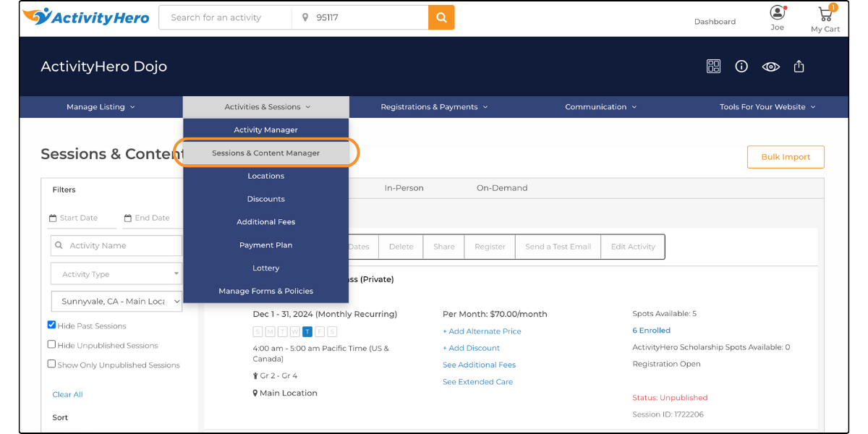Select Activity Manager menu item

266,130
